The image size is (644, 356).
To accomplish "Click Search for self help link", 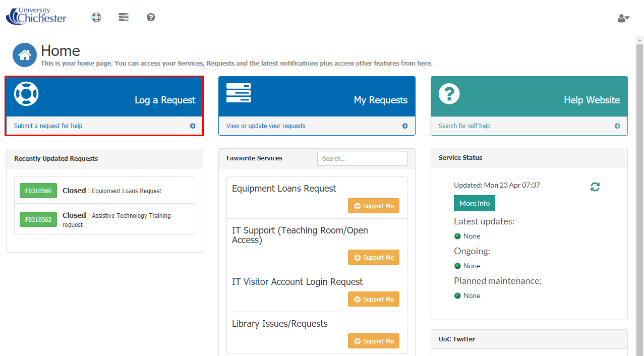I will (463, 126).
